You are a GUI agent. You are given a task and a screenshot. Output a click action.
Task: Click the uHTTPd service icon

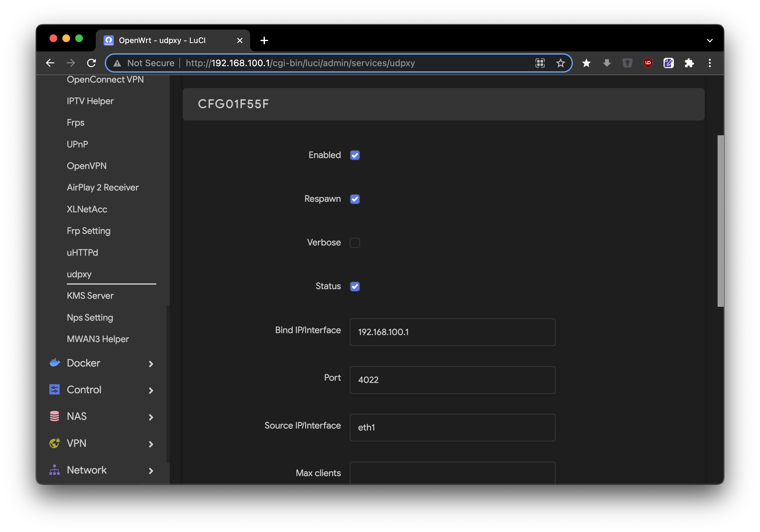pyautogui.click(x=81, y=252)
